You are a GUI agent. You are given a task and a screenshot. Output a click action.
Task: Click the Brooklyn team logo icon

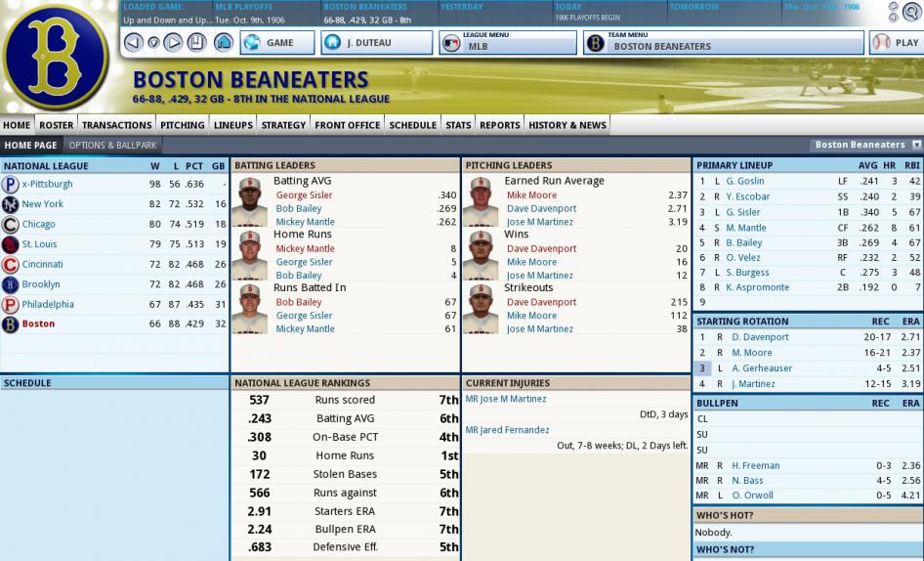click(x=10, y=284)
